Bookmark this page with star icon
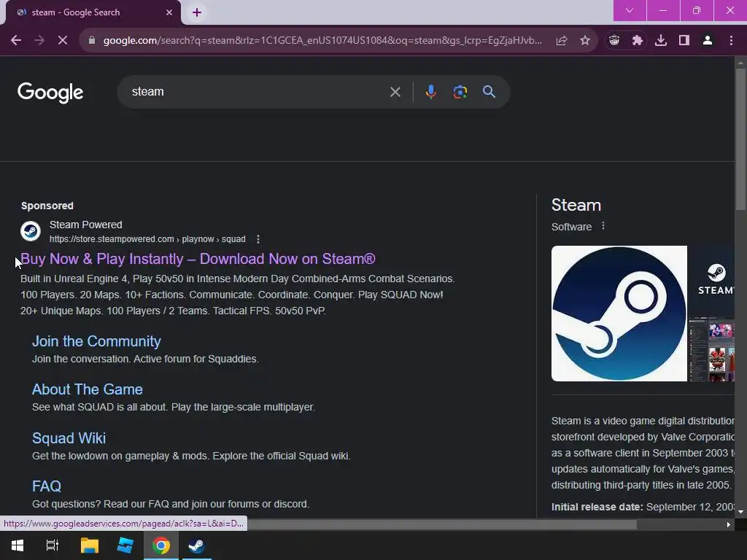The image size is (747, 560). (585, 41)
